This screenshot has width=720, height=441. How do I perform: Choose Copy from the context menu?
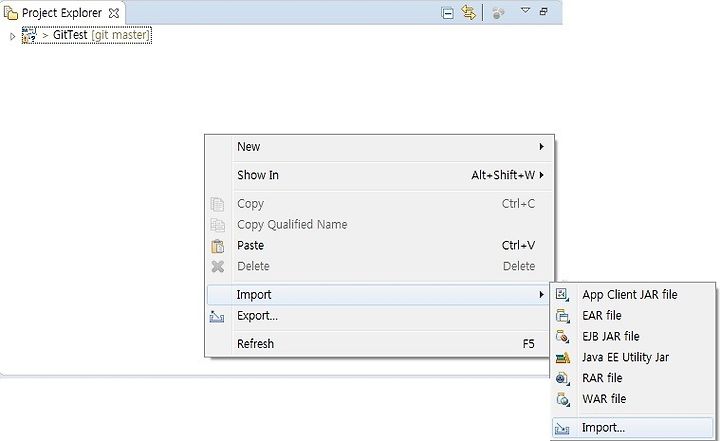380,204
